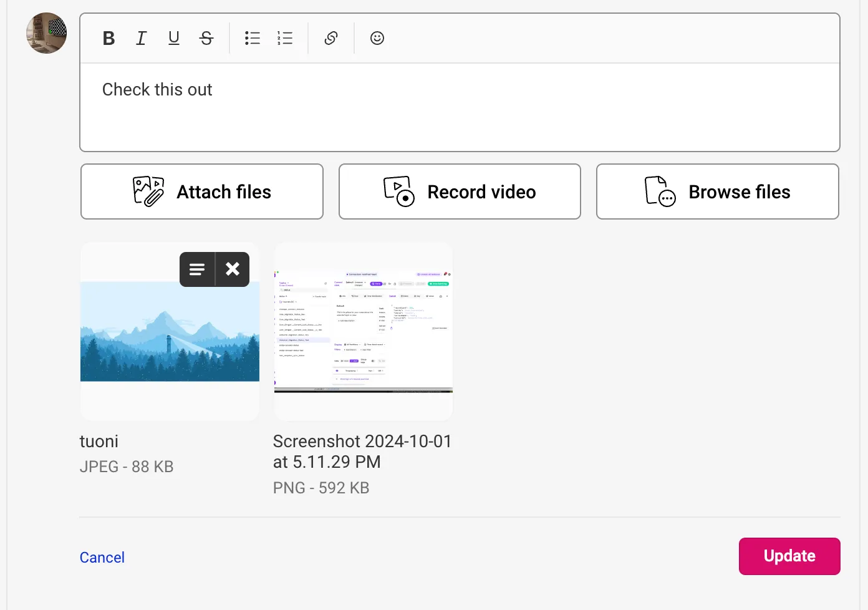Remove the tuoni attachment with the X
The image size is (868, 610).
click(233, 269)
